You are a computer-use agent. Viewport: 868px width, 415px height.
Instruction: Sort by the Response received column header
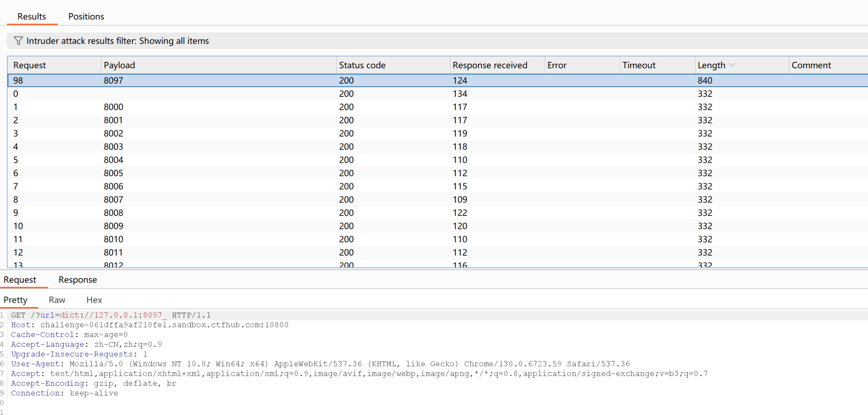pyautogui.click(x=497, y=65)
